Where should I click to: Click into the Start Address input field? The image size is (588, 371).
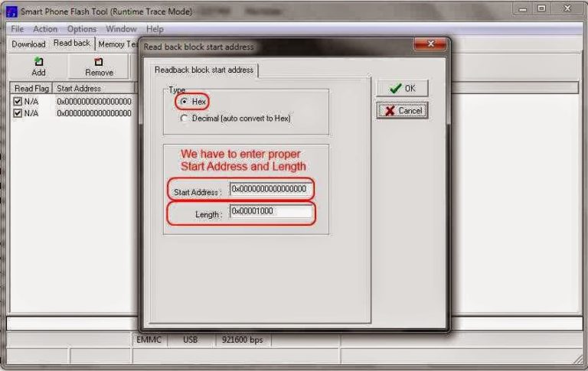(x=271, y=189)
